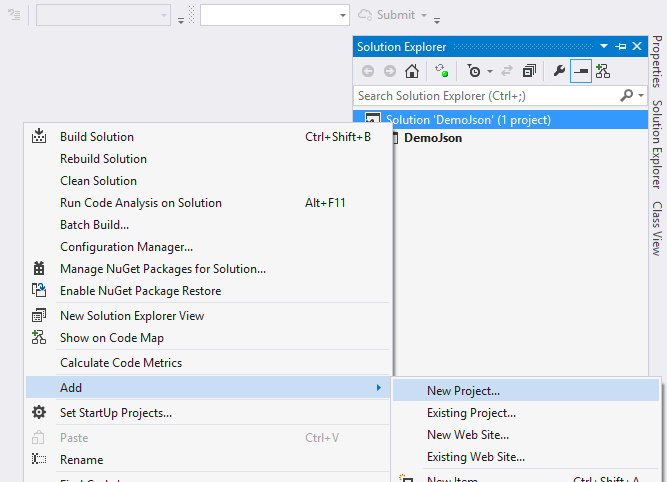Viewport: 667px width, 482px height.
Task: Choose Rebuild Solution in the context menu
Action: click(103, 159)
